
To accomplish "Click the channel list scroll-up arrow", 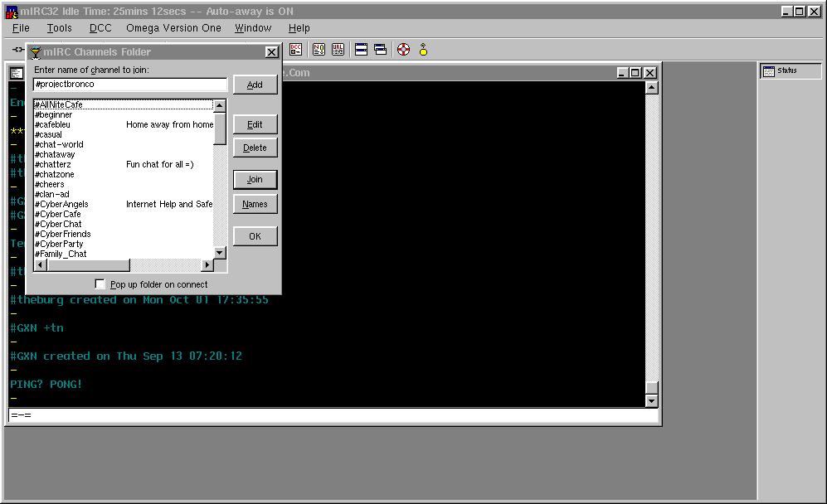I will coord(220,105).
